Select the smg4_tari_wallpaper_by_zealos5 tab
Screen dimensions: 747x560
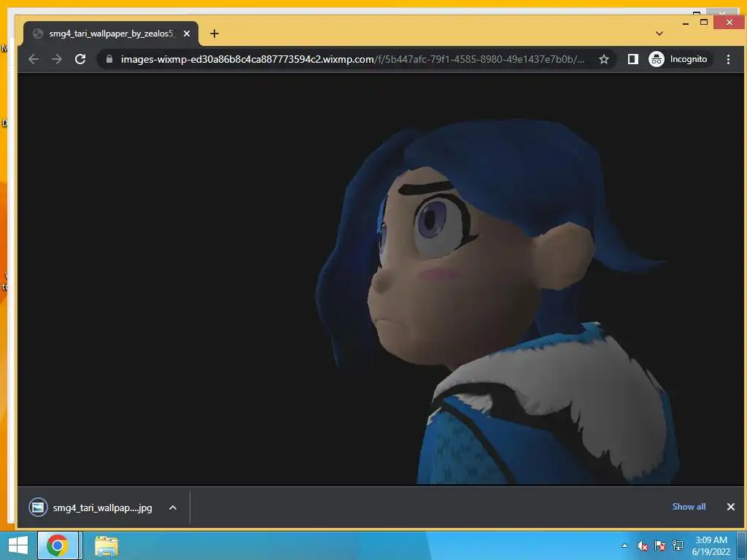(x=111, y=34)
